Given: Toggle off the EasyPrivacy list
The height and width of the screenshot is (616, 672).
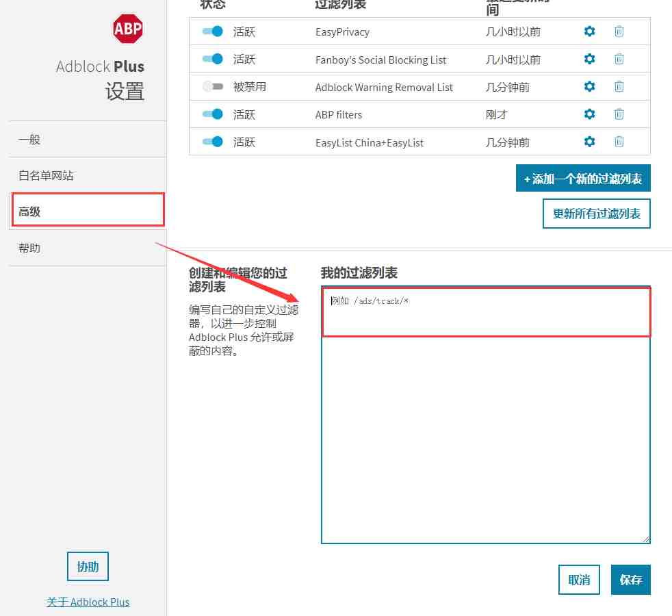Looking at the screenshot, I should [213, 31].
